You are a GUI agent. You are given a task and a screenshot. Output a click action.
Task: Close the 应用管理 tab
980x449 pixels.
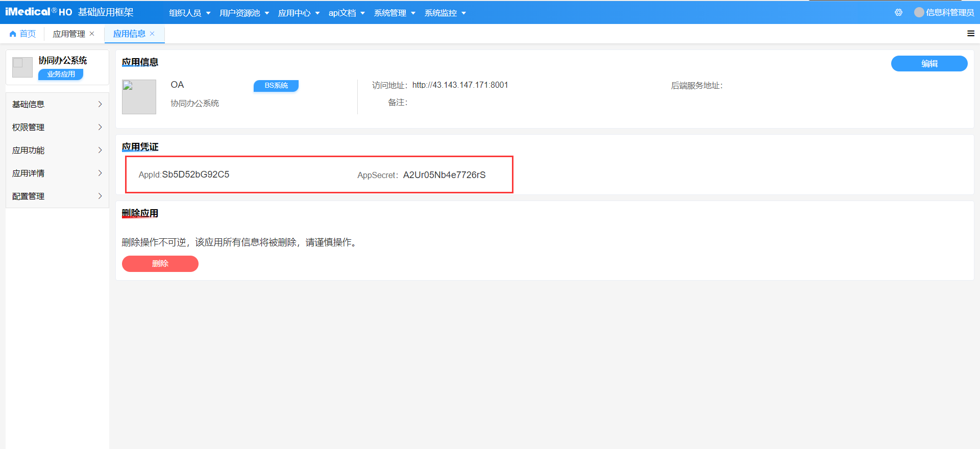(x=92, y=34)
